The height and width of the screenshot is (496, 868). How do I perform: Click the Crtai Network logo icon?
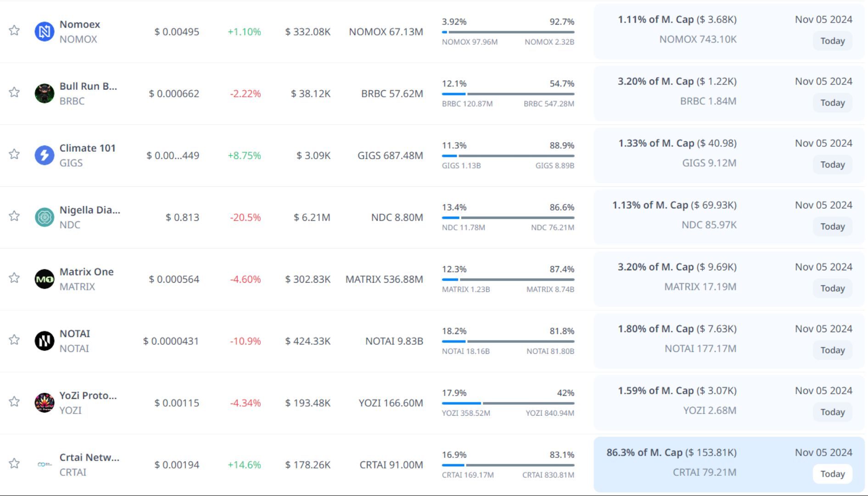tap(45, 464)
